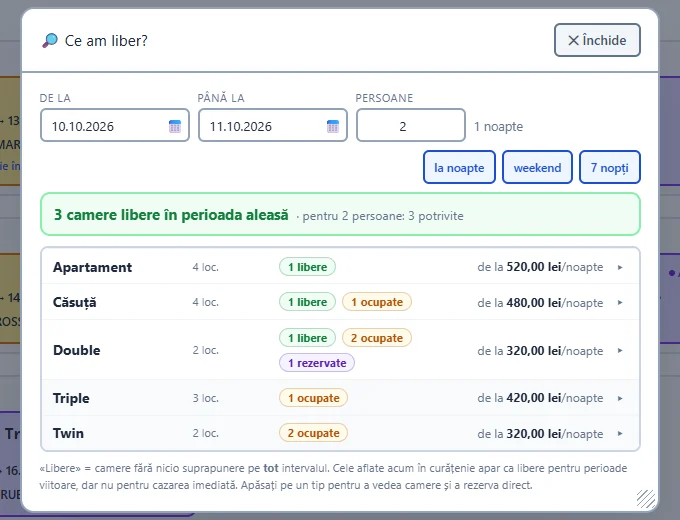Click the 520,00 lei/noapte Apartament price
680x520 pixels.
pyautogui.click(x=555, y=267)
